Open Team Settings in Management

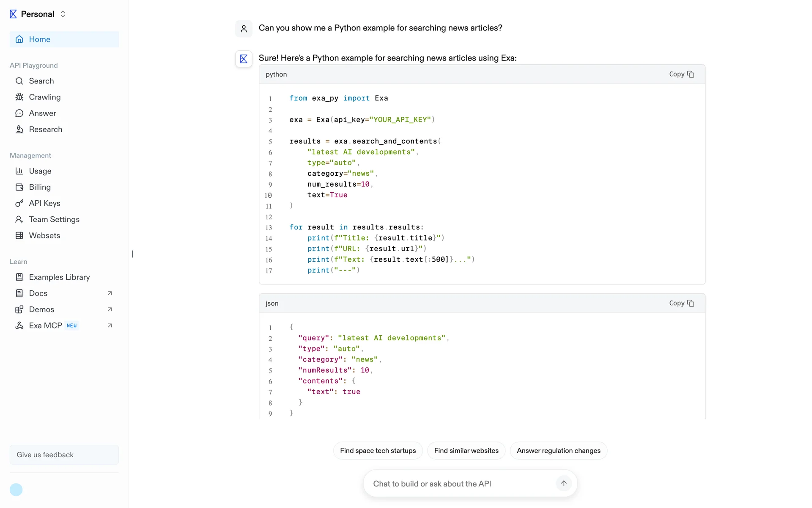click(x=54, y=219)
